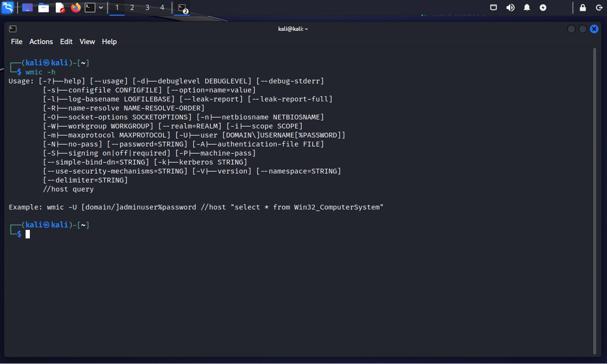Click the show desktop icon in panel
The width and height of the screenshot is (607, 364).
click(27, 8)
